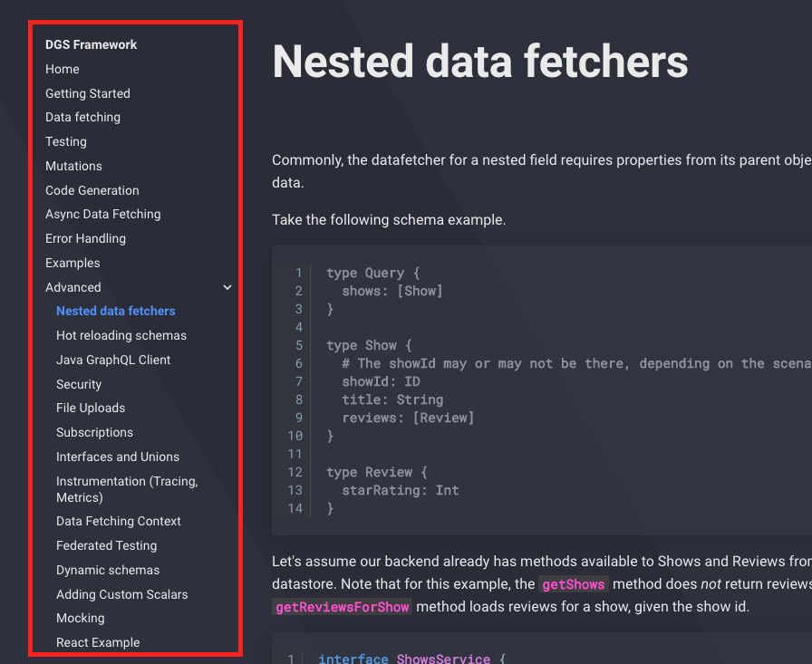Open the Examples page
The height and width of the screenshot is (664, 812).
pyautogui.click(x=72, y=263)
